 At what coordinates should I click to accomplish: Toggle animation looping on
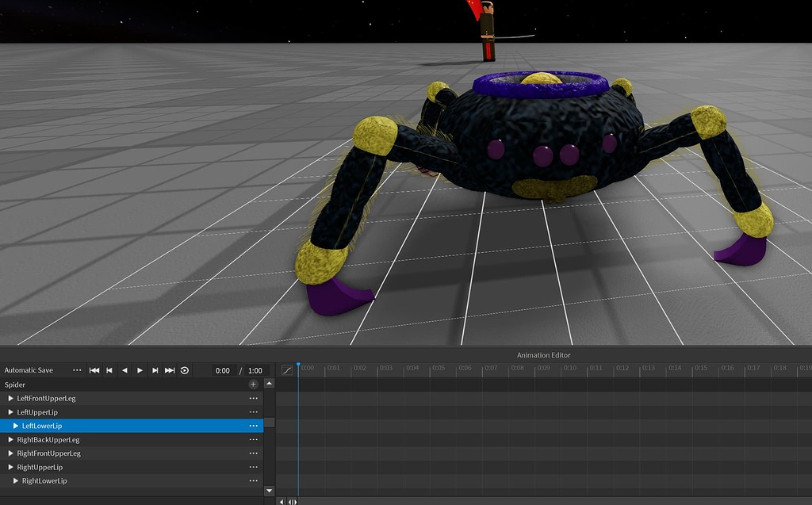[183, 370]
